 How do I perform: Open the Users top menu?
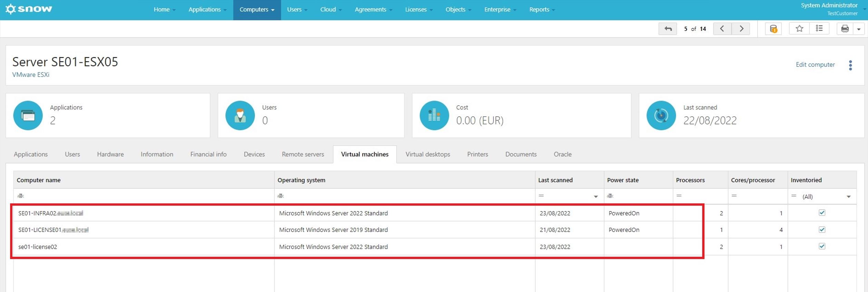(297, 10)
